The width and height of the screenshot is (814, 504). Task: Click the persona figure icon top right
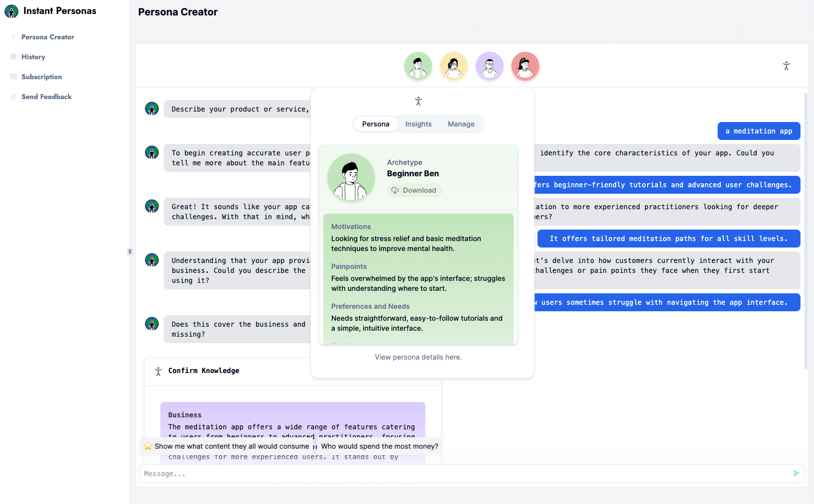pos(786,65)
